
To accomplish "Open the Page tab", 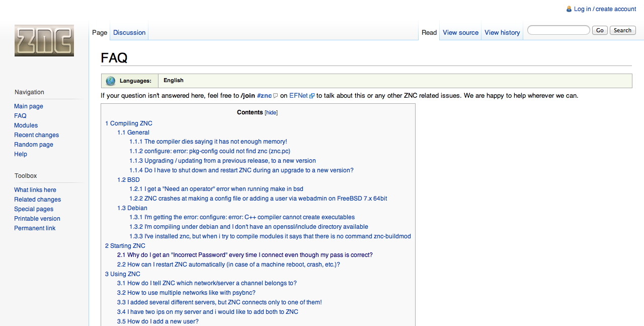I will [100, 32].
